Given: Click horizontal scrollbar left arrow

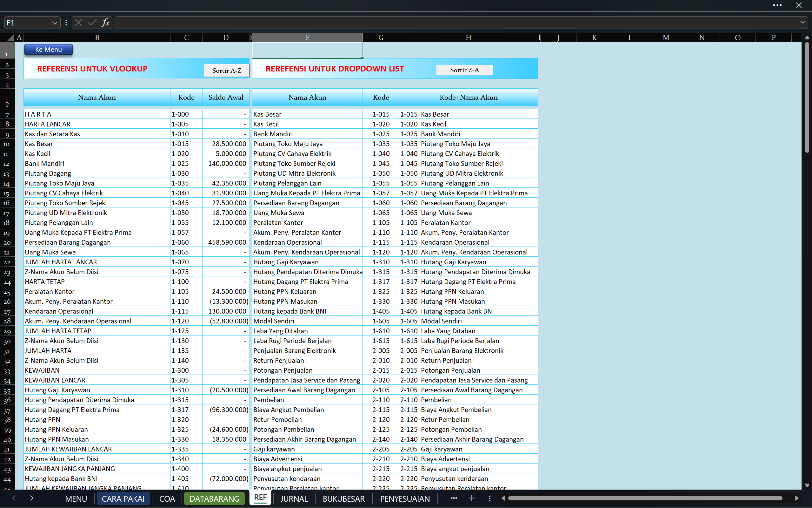Looking at the screenshot, I should point(503,498).
